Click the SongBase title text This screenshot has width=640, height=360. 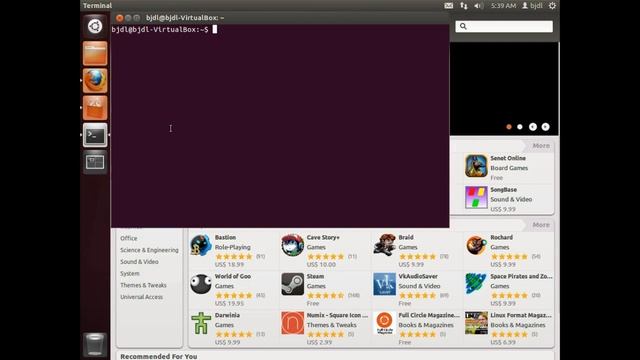coord(503,190)
